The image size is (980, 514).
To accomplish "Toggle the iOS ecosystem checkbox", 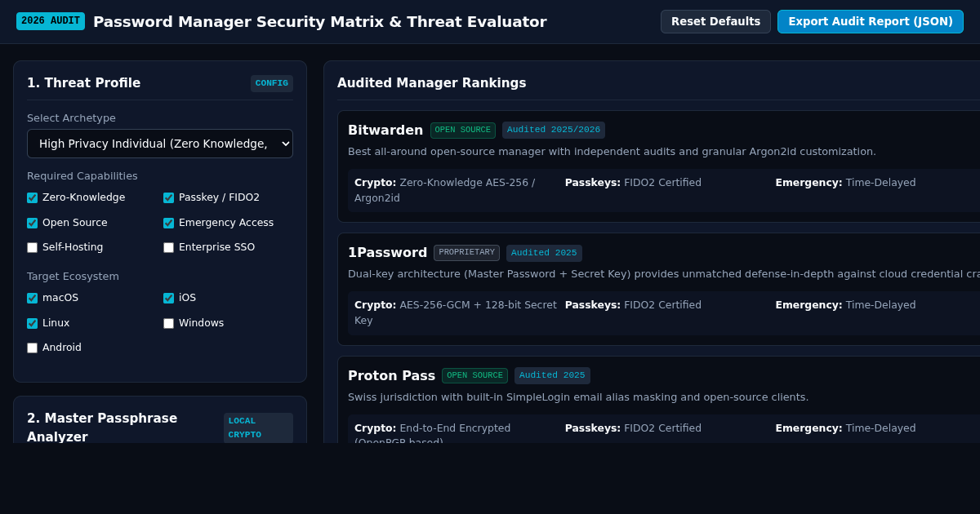I will click(x=168, y=298).
